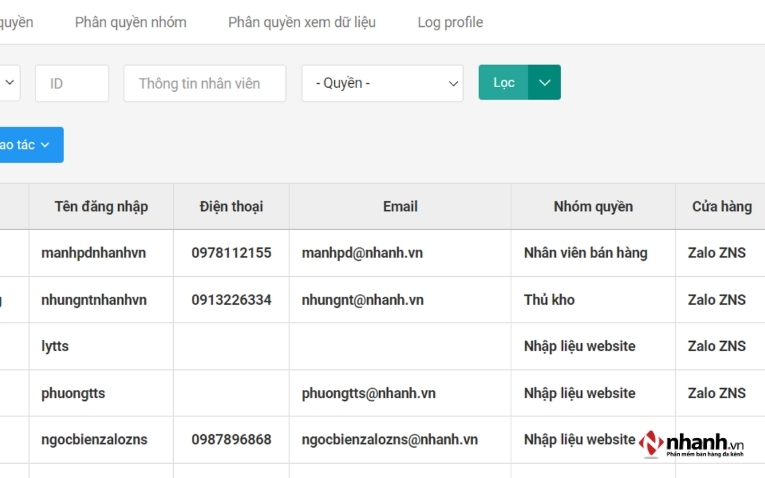Viewport: 765px width, 478px height.
Task: Click Nhập liệu website in phuongtts row
Action: coord(580,393)
